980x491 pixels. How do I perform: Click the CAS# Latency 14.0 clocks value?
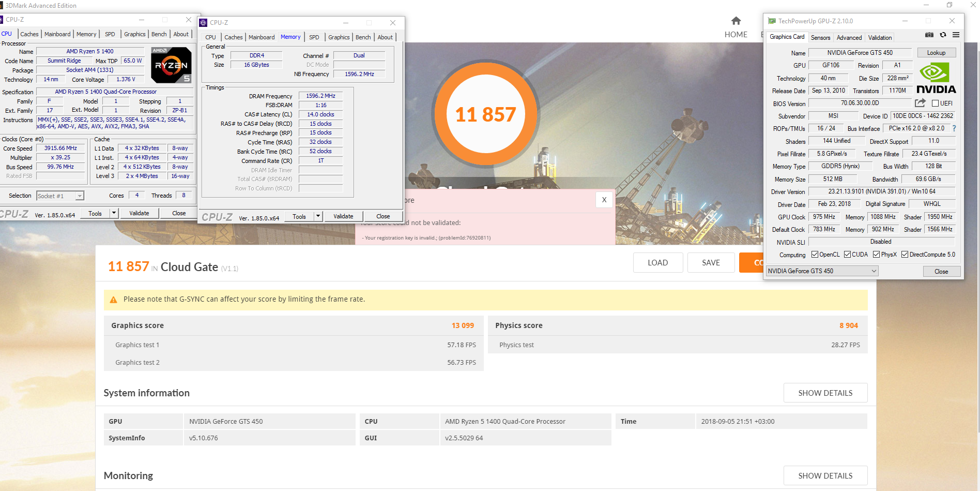[320, 114]
